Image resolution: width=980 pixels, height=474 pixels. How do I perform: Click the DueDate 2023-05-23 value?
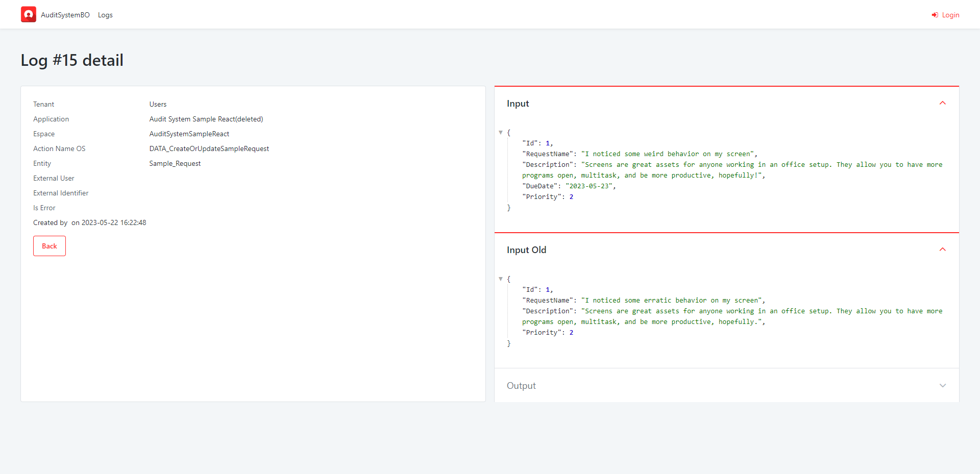pyautogui.click(x=589, y=186)
